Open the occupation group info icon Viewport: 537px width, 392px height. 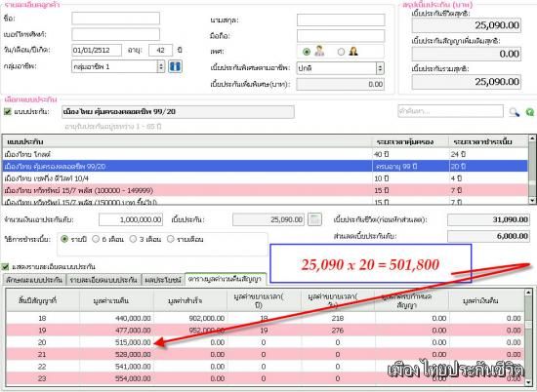pos(175,66)
